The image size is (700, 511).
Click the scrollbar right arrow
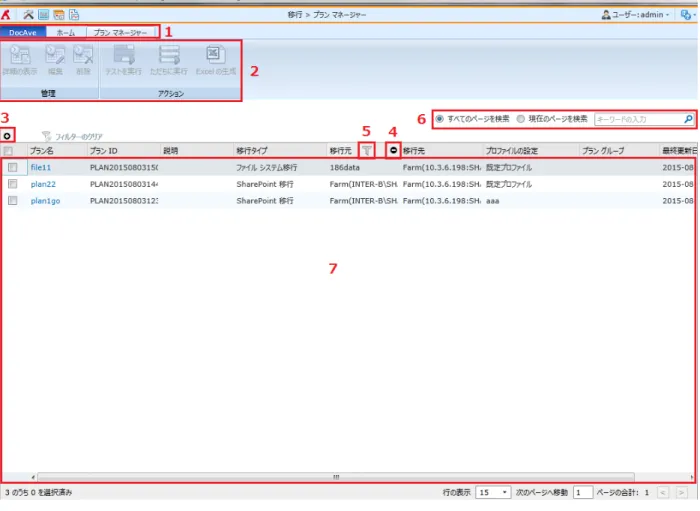point(692,477)
